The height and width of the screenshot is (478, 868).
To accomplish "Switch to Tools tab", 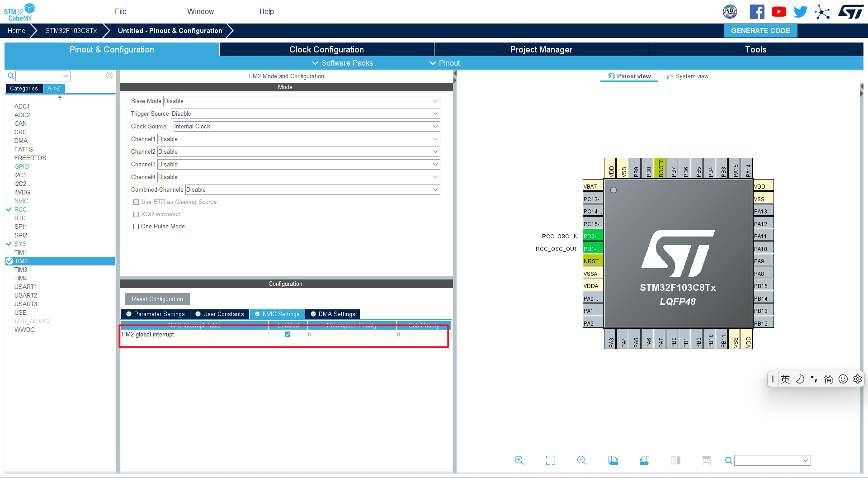I will click(x=756, y=49).
